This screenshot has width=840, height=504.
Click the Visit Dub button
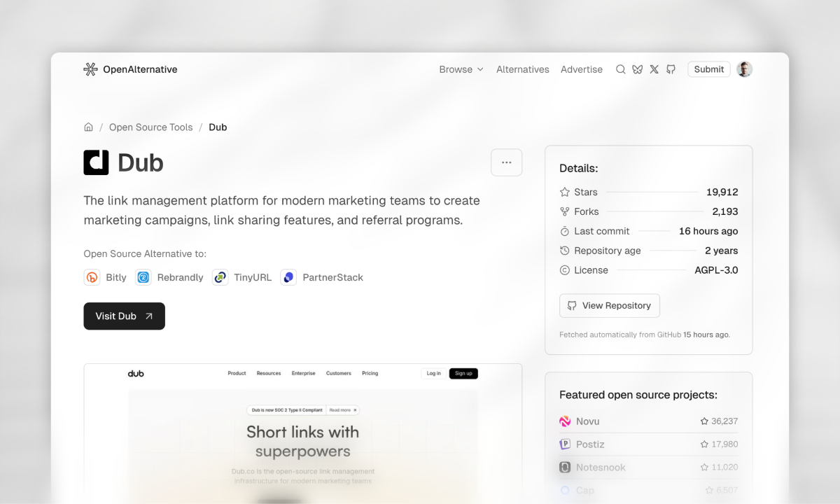(x=124, y=316)
